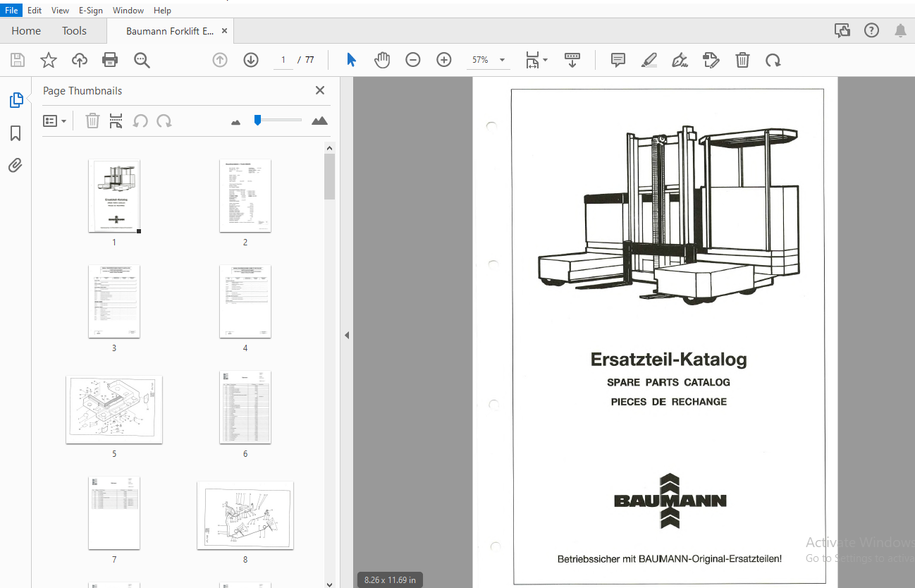Open the Help menu
915x588 pixels.
[162, 11]
